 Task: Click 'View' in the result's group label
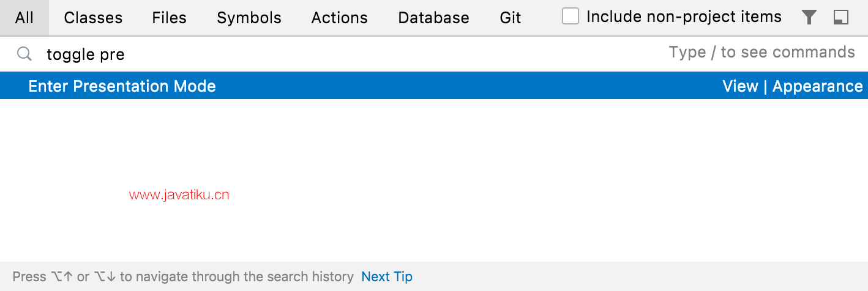pos(740,86)
